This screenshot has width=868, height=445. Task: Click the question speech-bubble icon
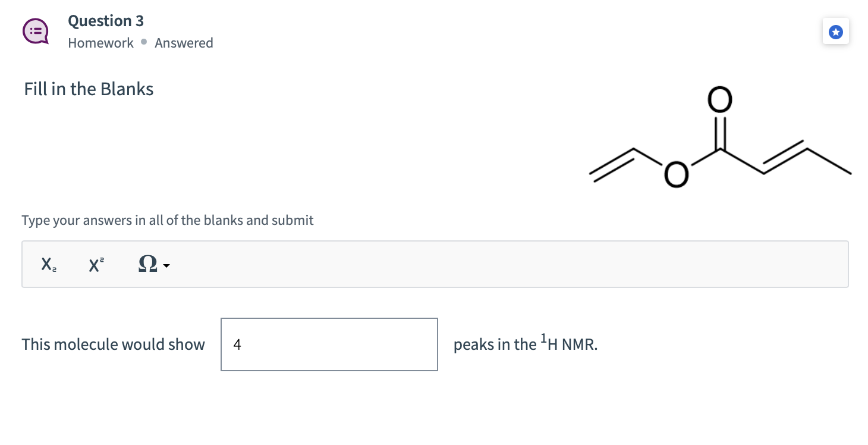point(35,31)
